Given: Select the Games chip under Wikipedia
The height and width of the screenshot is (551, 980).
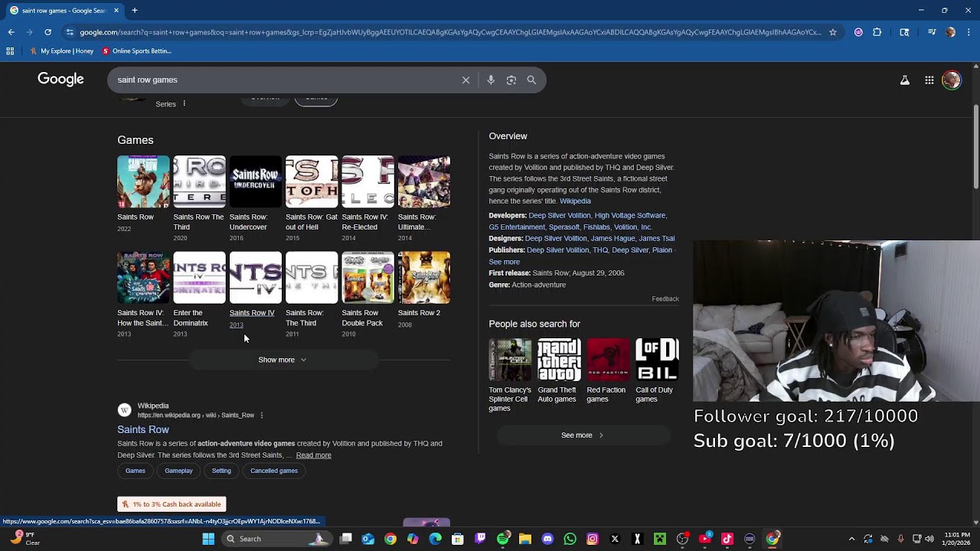Looking at the screenshot, I should click(136, 471).
